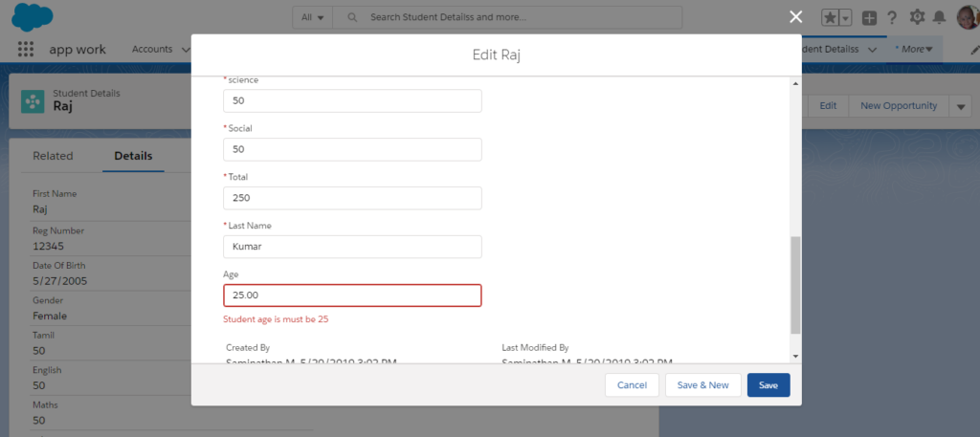Open the notifications bell

[939, 18]
